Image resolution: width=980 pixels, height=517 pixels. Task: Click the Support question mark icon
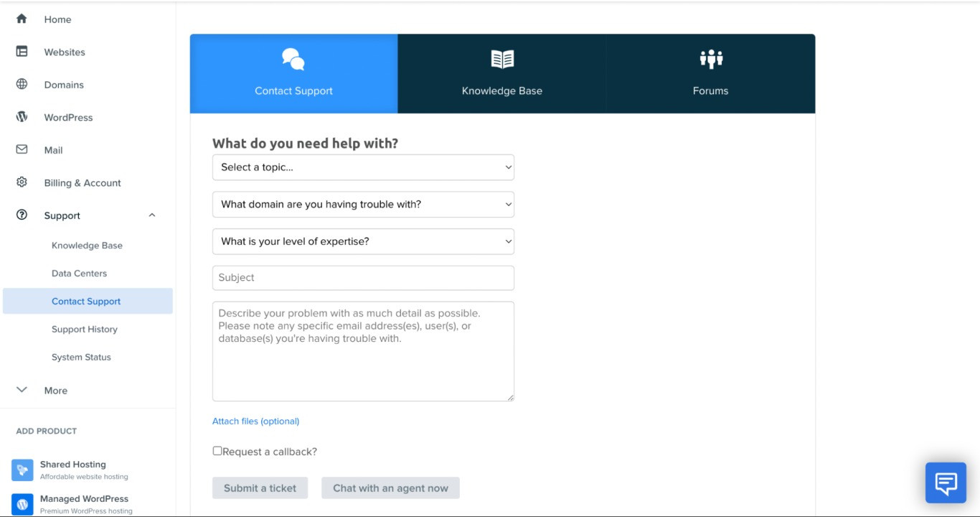pyautogui.click(x=22, y=215)
